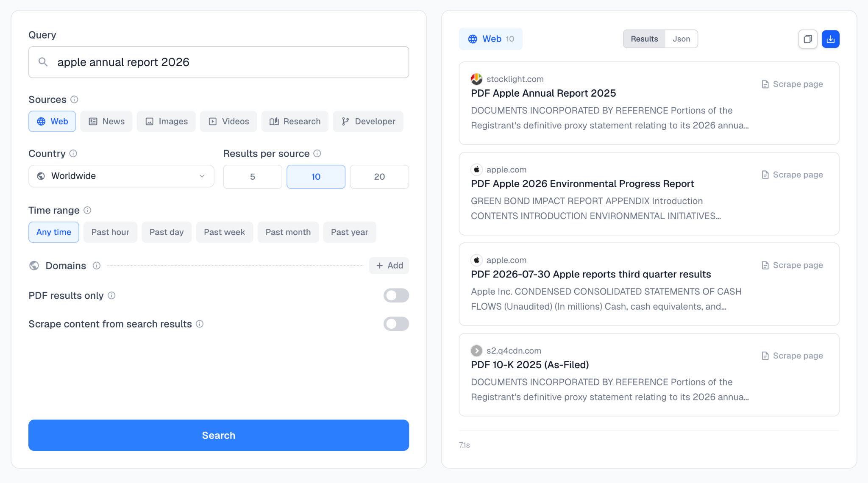Click the Add domain button
This screenshot has width=868, height=483.
(389, 266)
